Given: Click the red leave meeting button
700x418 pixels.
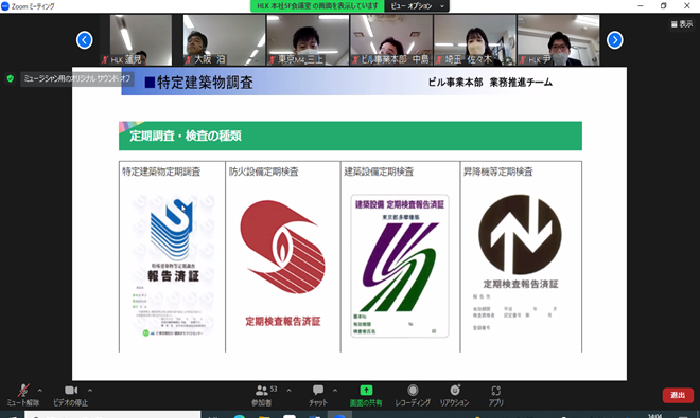Looking at the screenshot, I should [x=678, y=395].
